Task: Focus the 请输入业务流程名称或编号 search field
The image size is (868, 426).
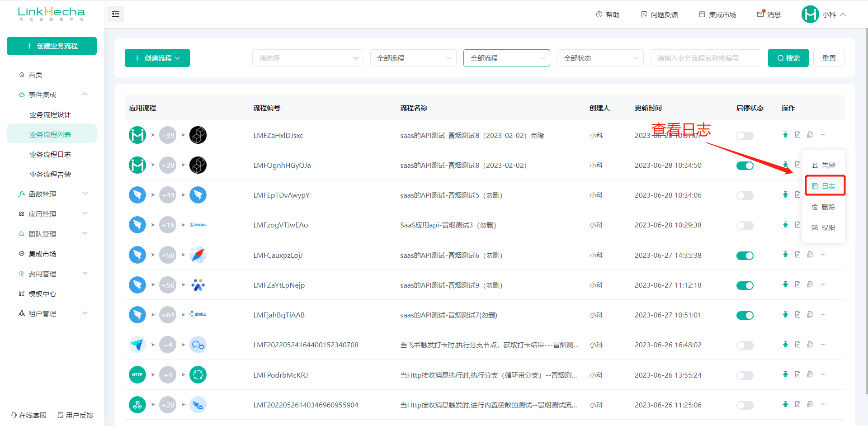Action: tap(705, 58)
